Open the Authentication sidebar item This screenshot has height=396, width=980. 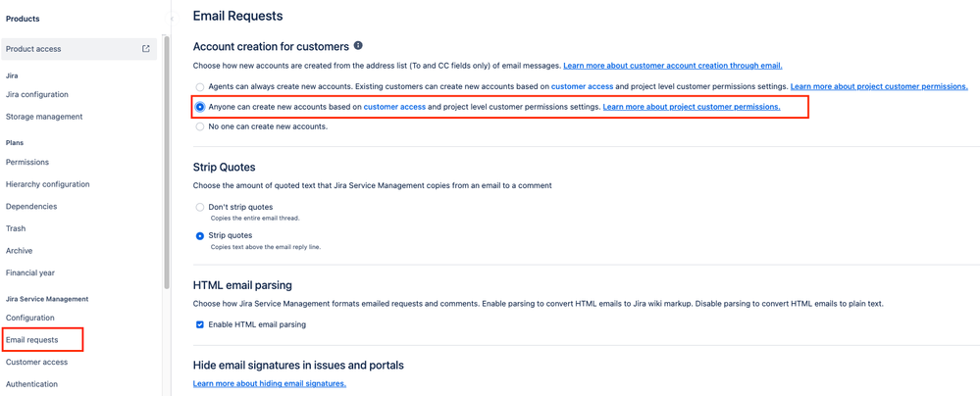click(x=31, y=384)
